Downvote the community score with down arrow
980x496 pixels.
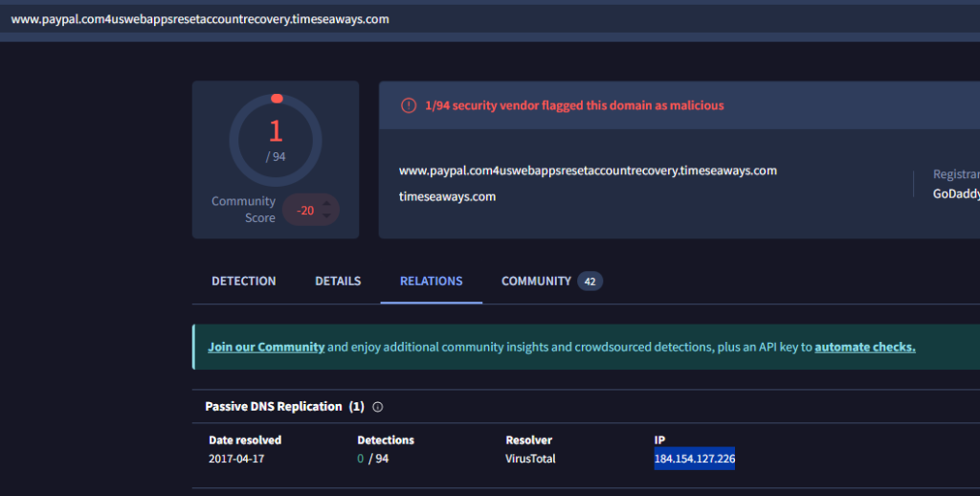[x=327, y=217]
